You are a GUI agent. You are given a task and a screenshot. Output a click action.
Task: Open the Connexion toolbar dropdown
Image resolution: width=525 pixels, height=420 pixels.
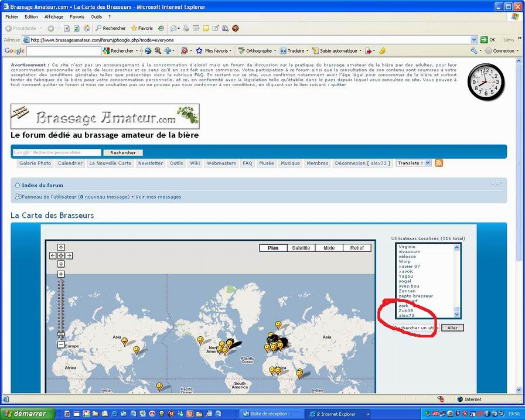502,51
